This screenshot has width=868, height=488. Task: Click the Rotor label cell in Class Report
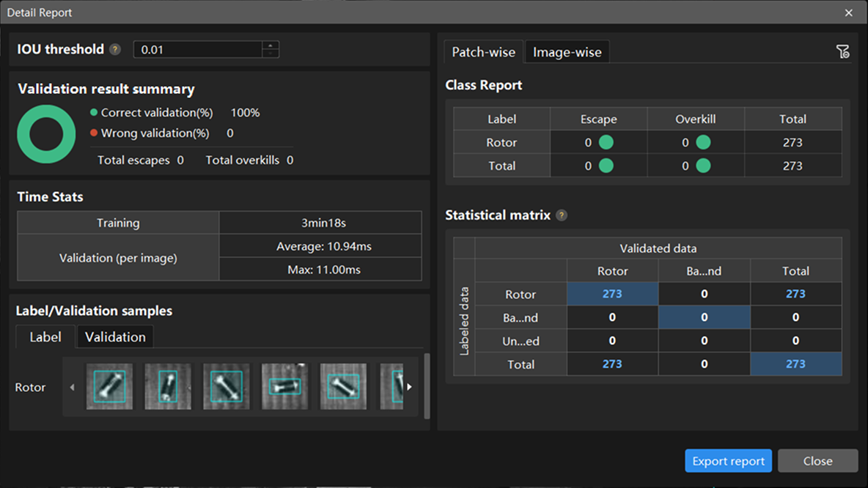[x=501, y=142]
